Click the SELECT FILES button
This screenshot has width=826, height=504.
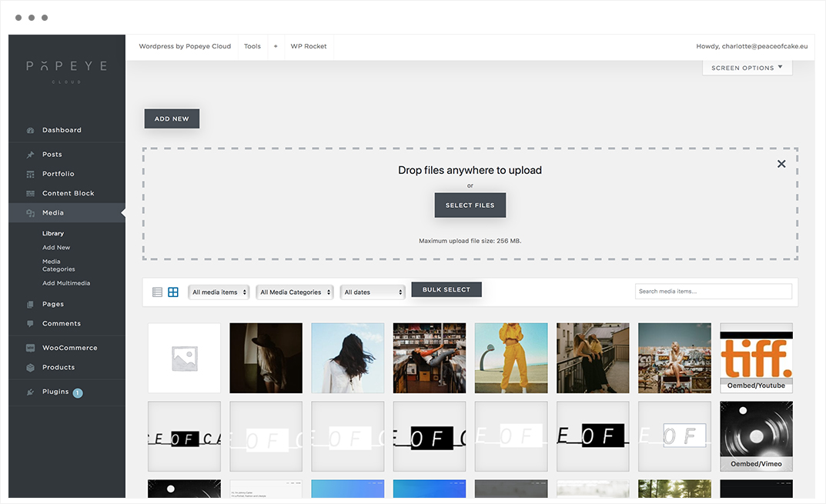[470, 205]
